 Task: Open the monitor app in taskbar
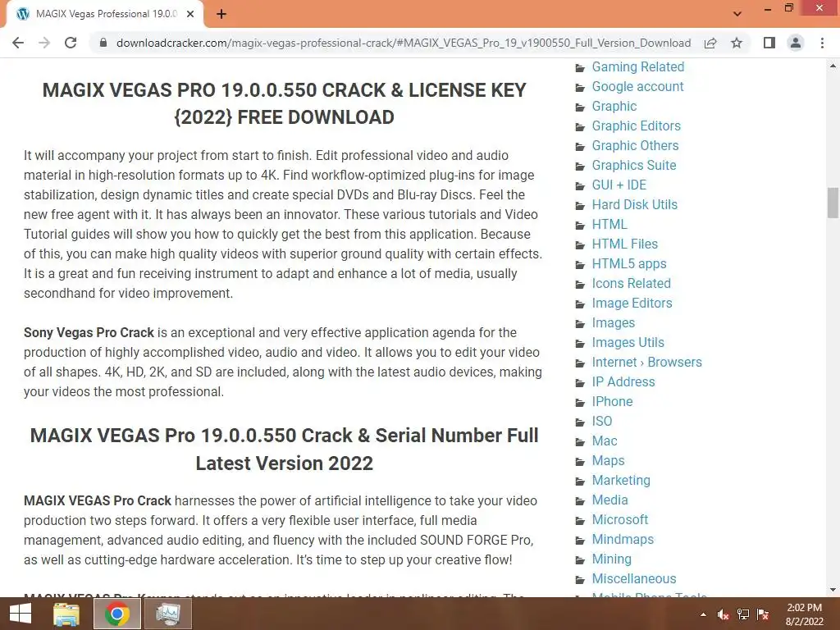[168, 614]
